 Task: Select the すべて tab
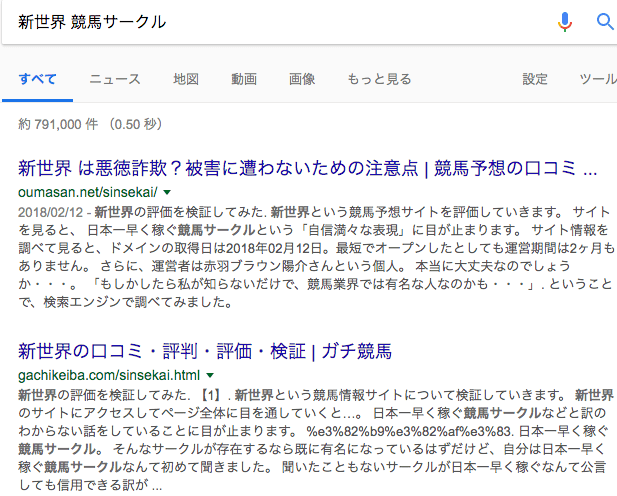(x=37, y=79)
